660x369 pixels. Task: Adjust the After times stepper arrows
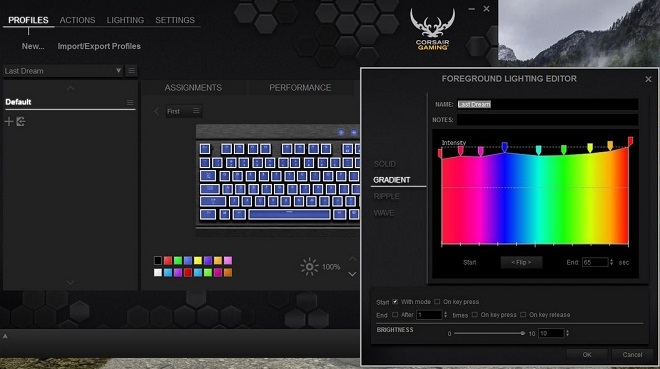(446, 315)
